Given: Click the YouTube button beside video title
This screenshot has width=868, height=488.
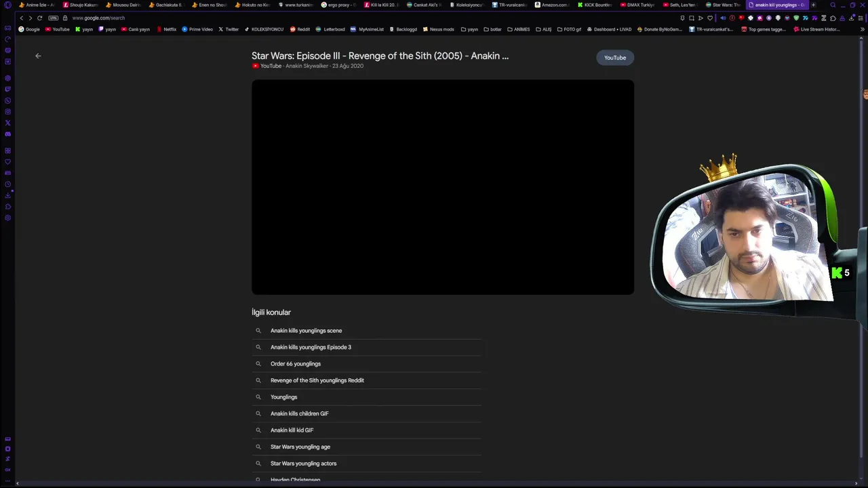Looking at the screenshot, I should point(615,58).
